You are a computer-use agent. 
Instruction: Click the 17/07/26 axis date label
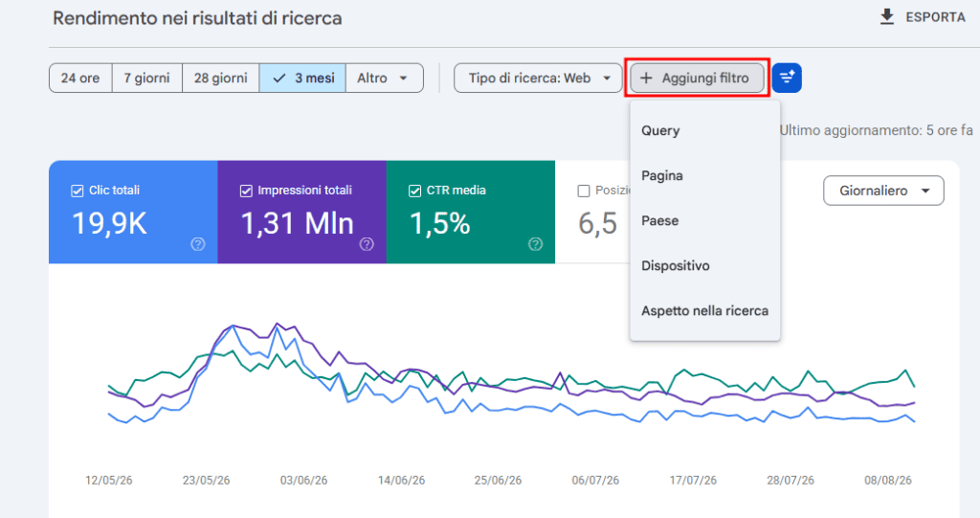[693, 481]
